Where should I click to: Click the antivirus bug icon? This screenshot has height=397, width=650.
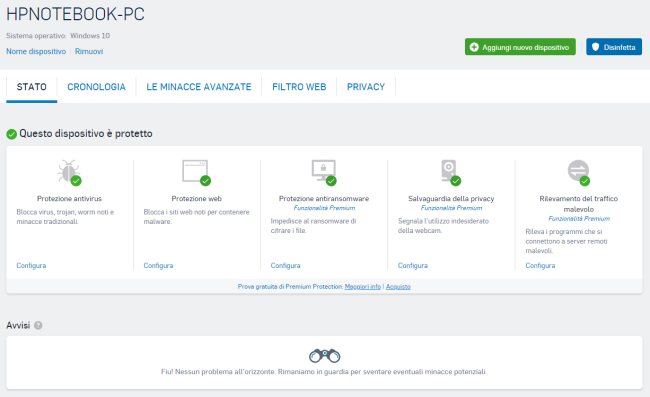pyautogui.click(x=69, y=172)
